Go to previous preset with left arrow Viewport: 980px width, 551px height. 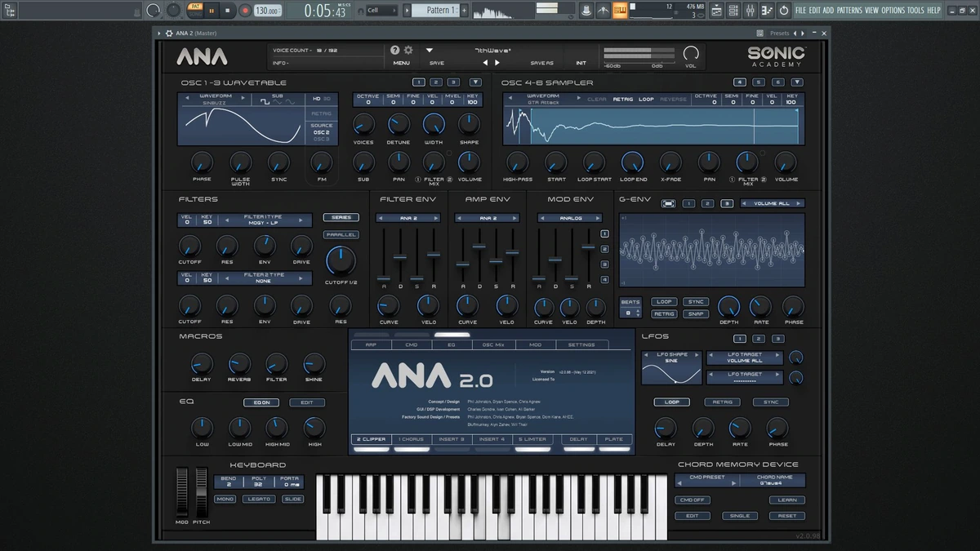click(485, 62)
